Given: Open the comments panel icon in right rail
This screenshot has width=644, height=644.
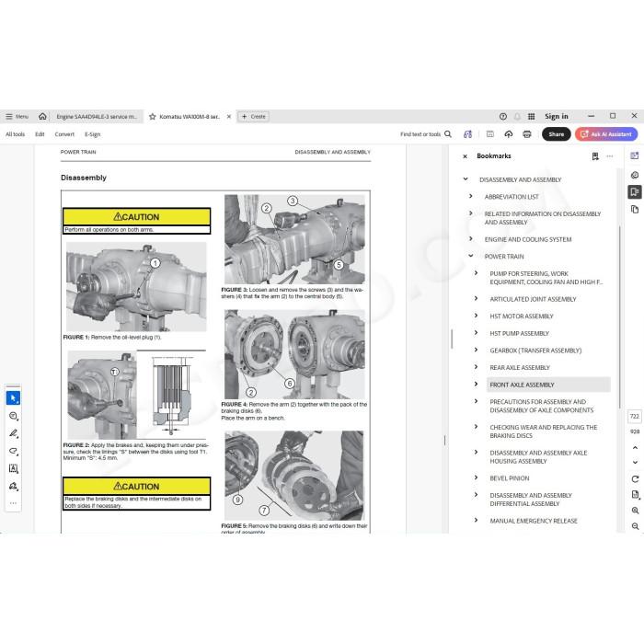Looking at the screenshot, I should (635, 175).
